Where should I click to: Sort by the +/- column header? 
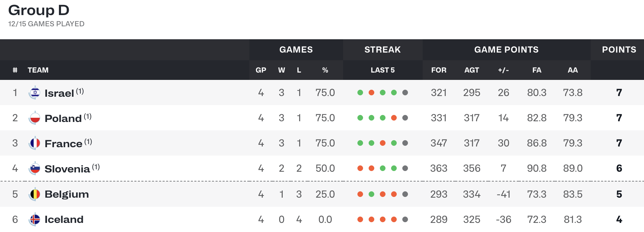[503, 70]
